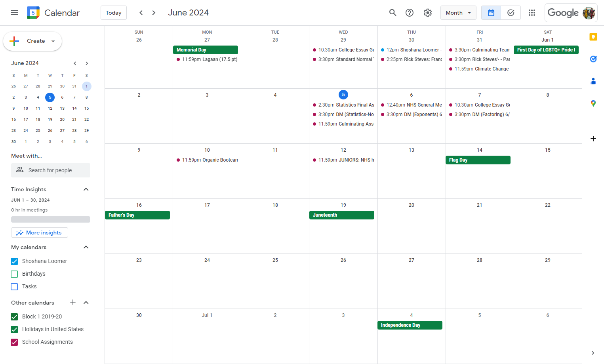Open 11:59pm Organic Bootcamp event

(207, 160)
